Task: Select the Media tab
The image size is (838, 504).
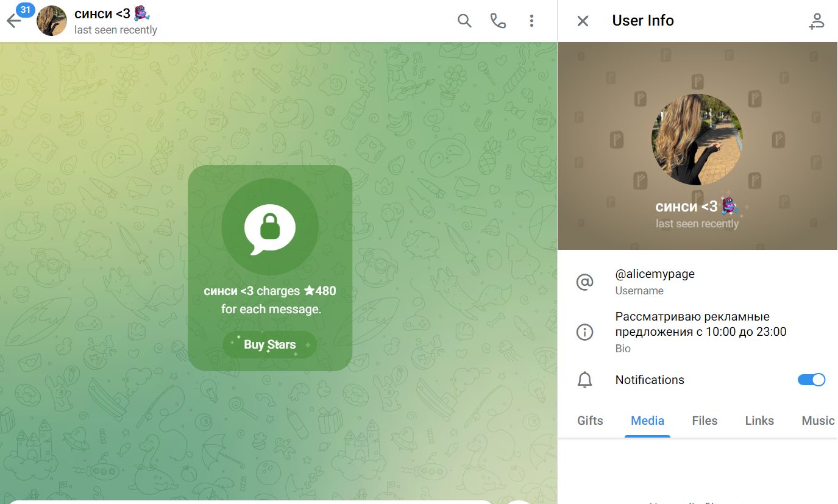Action: click(x=647, y=421)
